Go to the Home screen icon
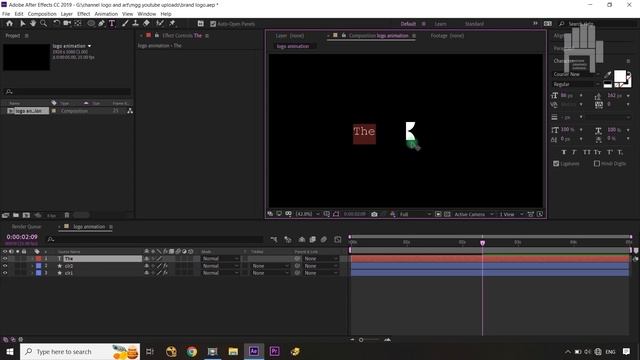 (x=9, y=24)
